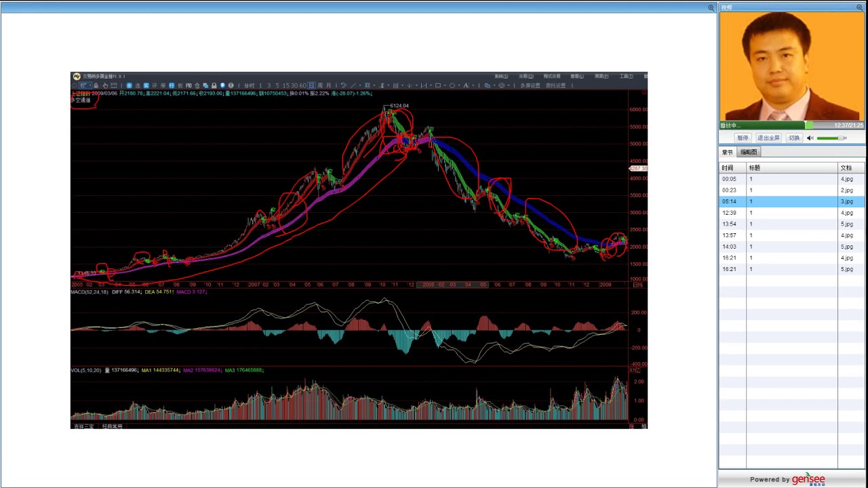The image size is (868, 488).
Task: Open the 交易(Q) menu
Action: [526, 76]
